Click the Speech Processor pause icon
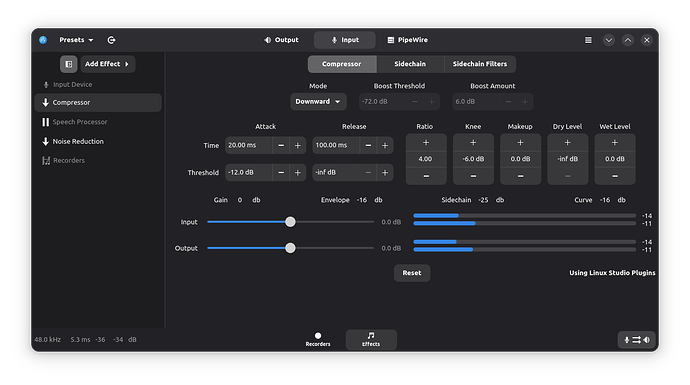690x385 pixels. click(45, 122)
